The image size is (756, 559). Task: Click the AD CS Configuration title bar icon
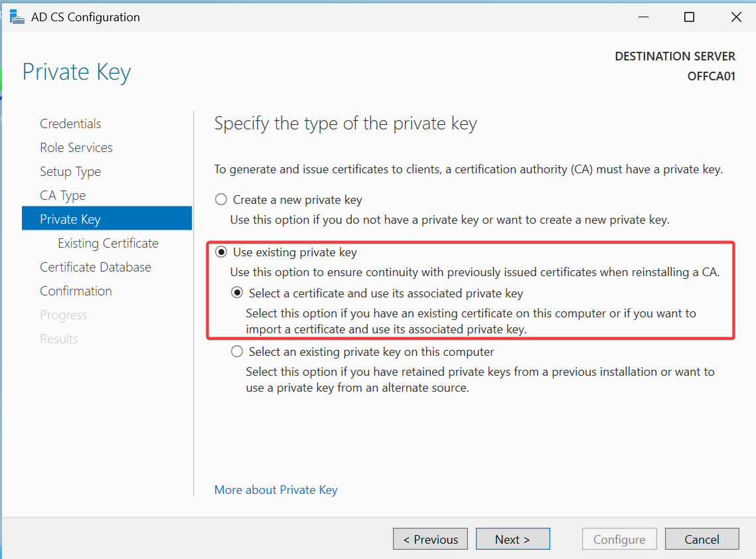17,17
